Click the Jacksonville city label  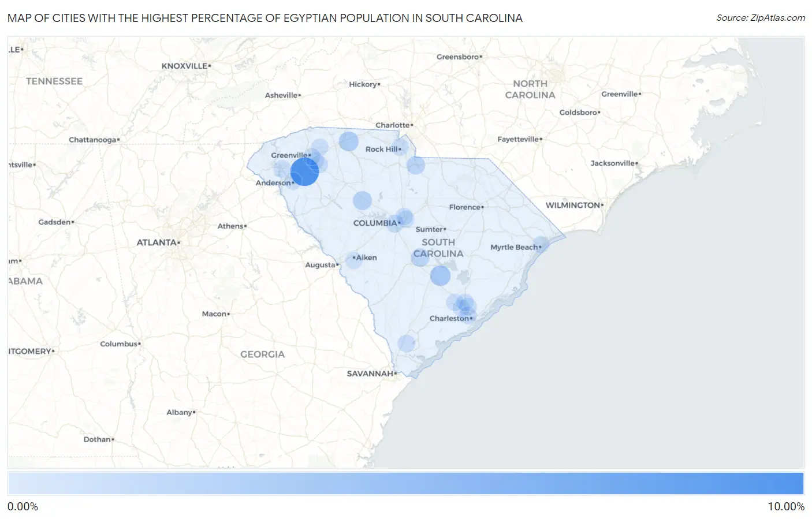[x=613, y=163]
